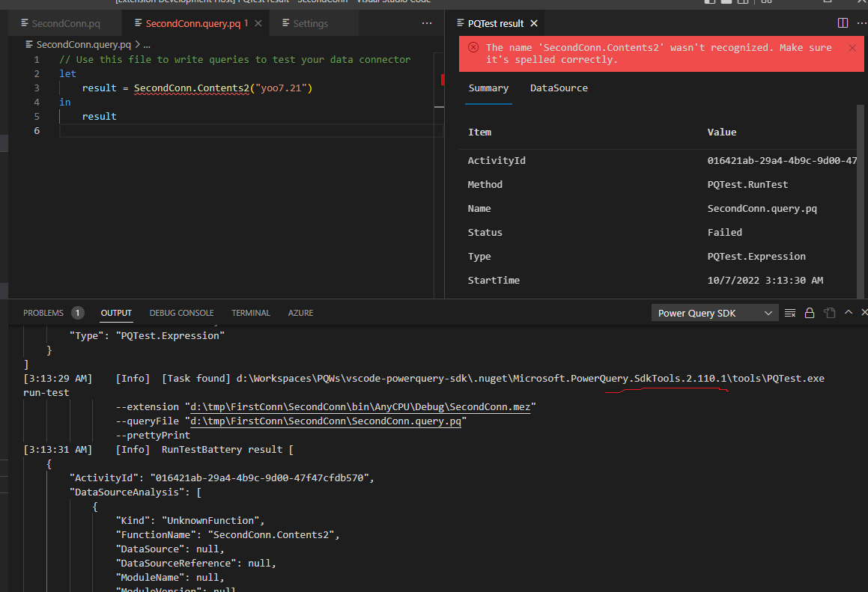Open the SecondConn.mez extension path link
868x592 pixels.
pyautogui.click(x=360, y=407)
